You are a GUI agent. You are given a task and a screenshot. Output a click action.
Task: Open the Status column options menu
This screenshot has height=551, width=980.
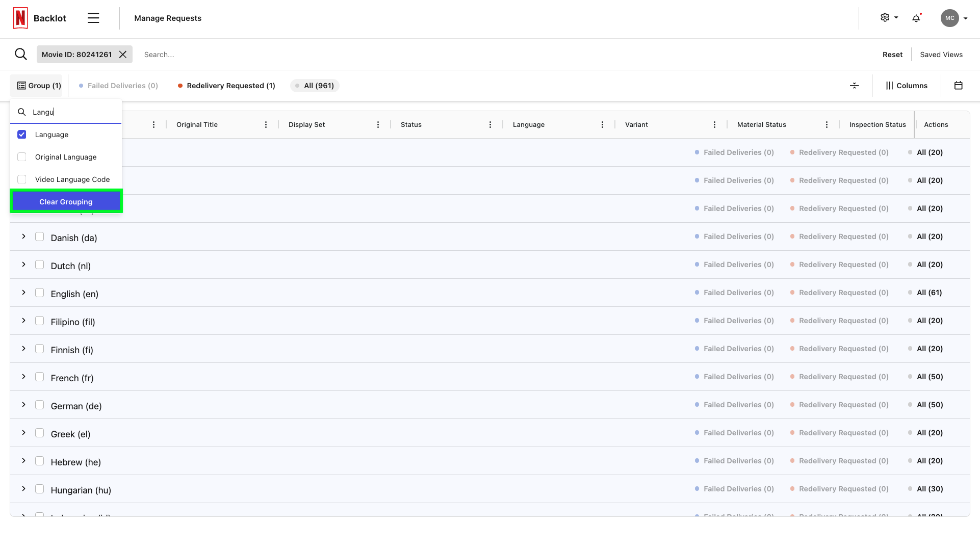point(489,124)
